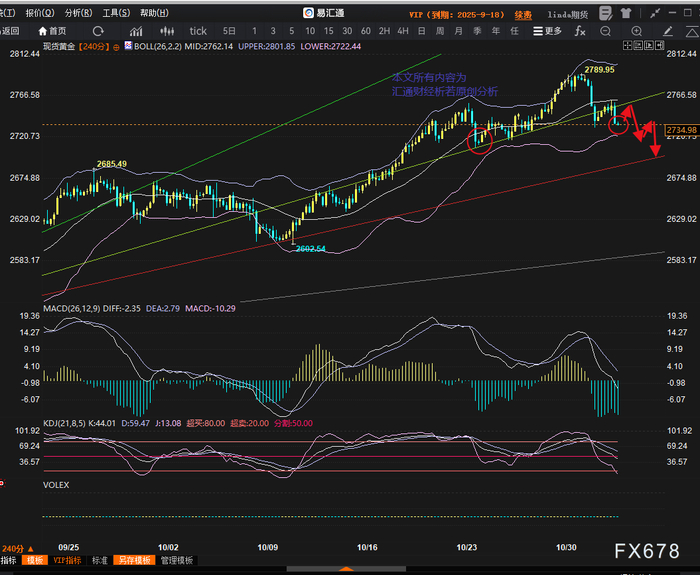The height and width of the screenshot is (575, 700).
Task: Expand the 更多 more options menu
Action: tap(549, 31)
